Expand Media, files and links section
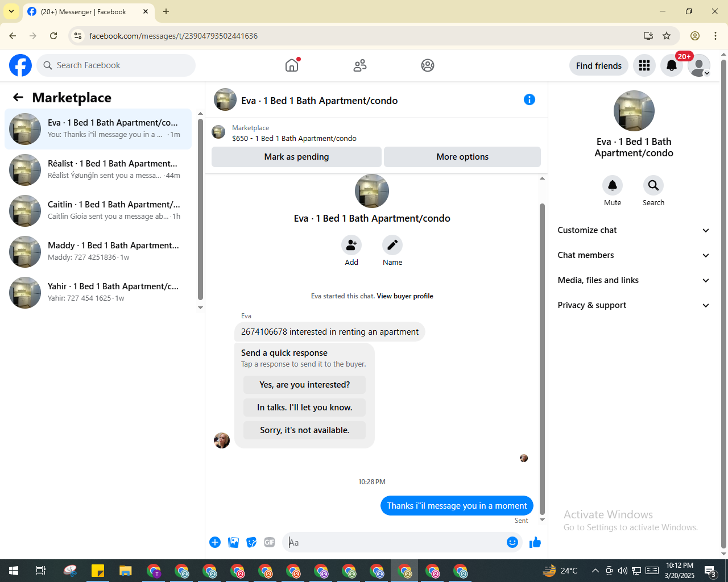Screen dimensions: 728x582 (x=634, y=280)
